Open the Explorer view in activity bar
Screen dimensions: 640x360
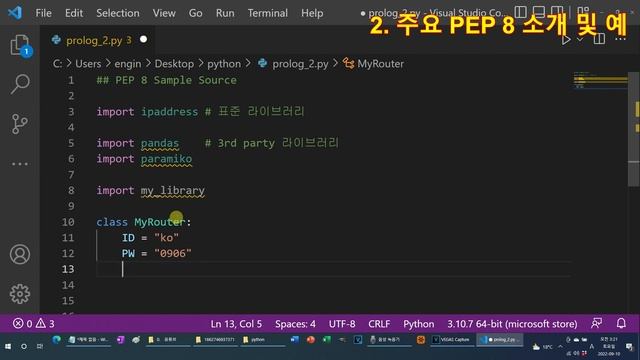(x=20, y=45)
